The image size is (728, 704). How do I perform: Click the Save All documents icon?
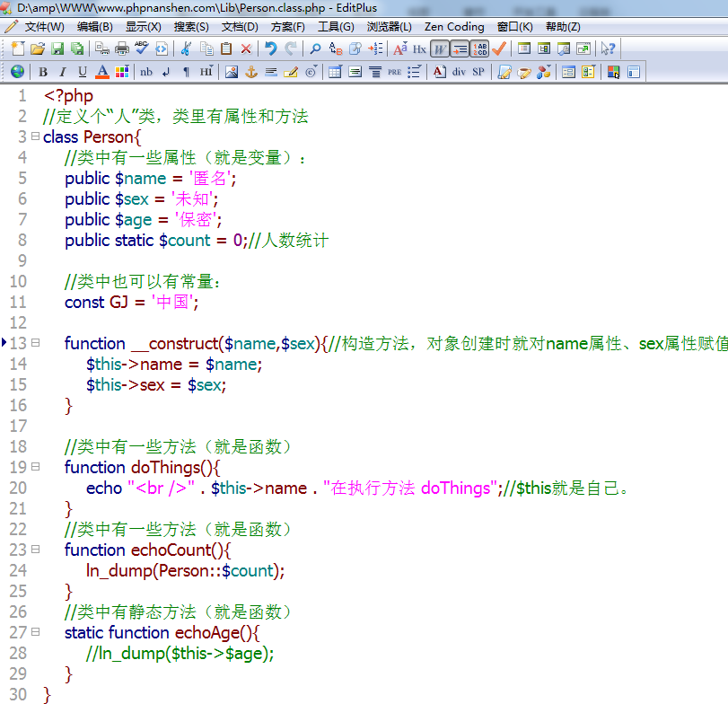pos(79,48)
